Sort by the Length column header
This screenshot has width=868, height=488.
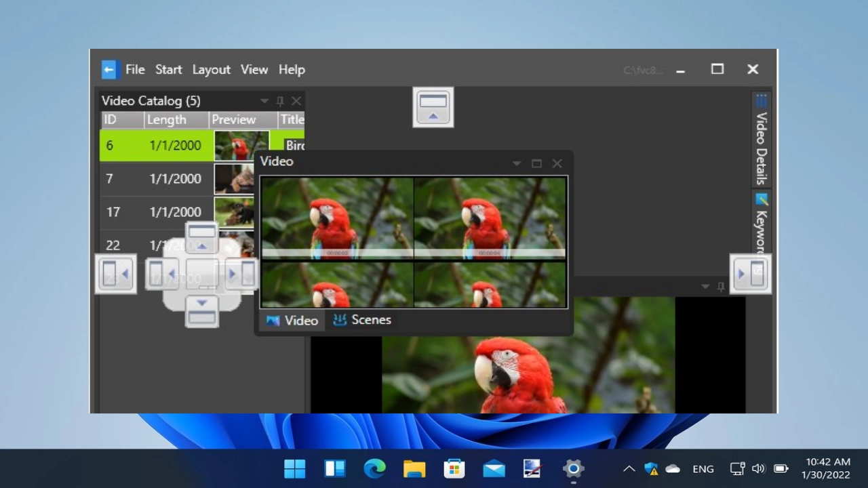[x=176, y=120]
